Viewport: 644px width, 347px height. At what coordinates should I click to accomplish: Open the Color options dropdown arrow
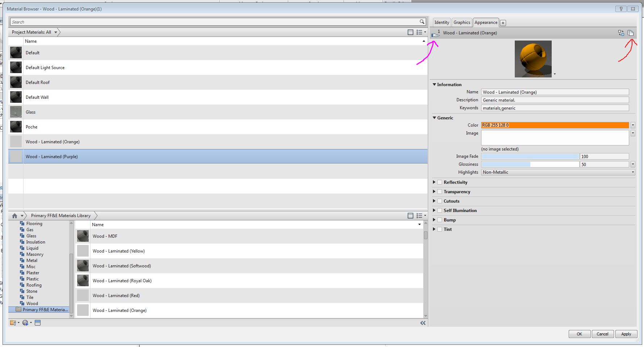(633, 125)
